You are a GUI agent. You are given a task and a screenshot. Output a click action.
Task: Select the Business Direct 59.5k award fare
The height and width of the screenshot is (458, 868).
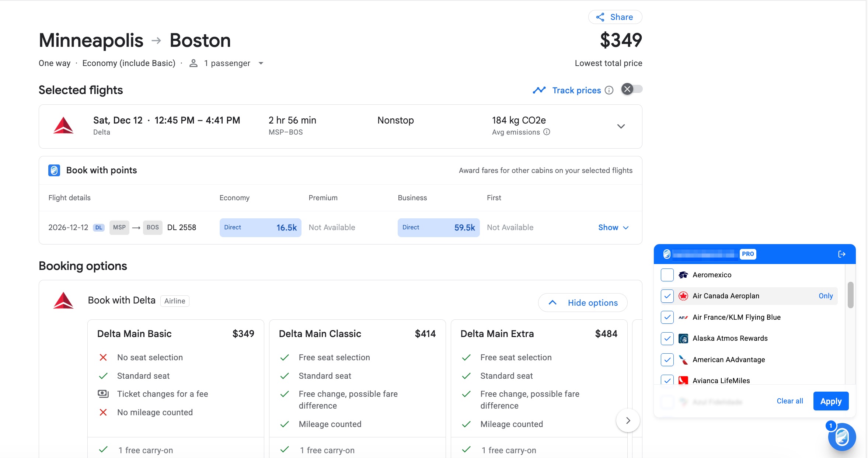coord(439,228)
